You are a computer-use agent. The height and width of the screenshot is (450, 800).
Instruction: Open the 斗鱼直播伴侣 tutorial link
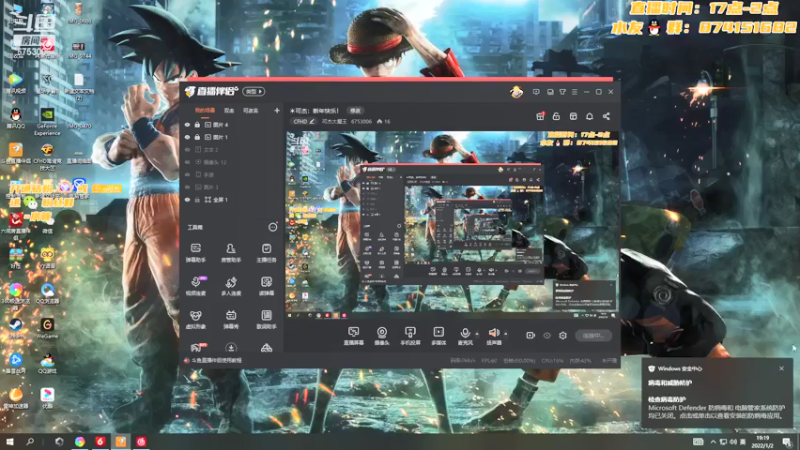(216, 360)
